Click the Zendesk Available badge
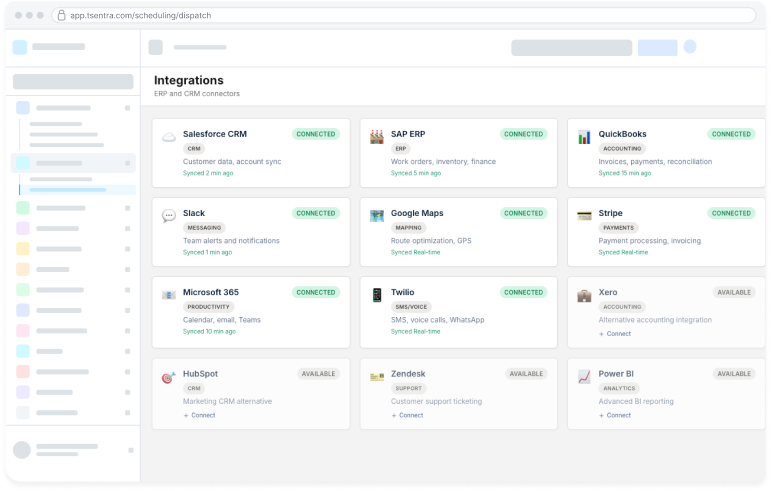This screenshot has height=491, width=771. click(x=526, y=374)
